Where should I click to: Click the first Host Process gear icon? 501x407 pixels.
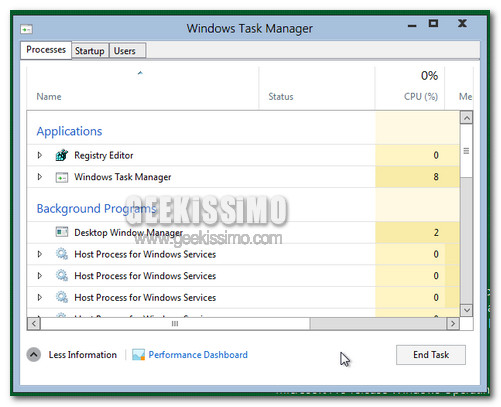62,254
